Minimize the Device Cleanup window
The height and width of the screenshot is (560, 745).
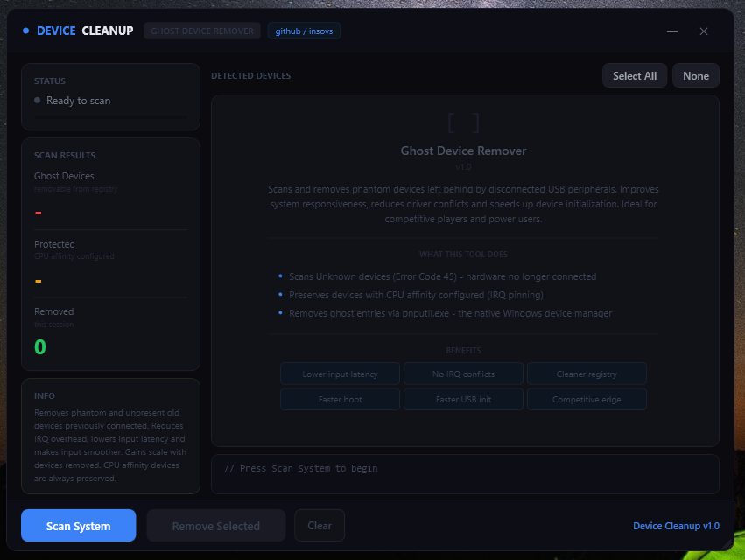671,31
